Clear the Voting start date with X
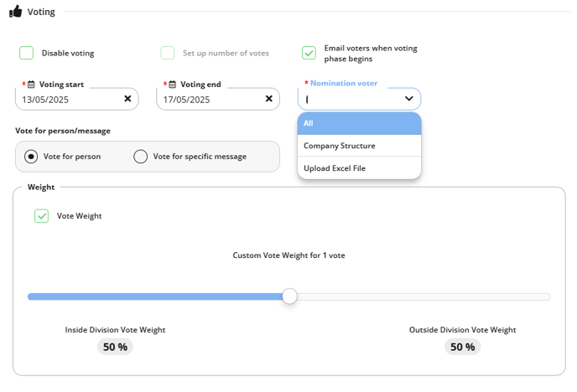Screen dimensions: 577x392 [x=127, y=99]
